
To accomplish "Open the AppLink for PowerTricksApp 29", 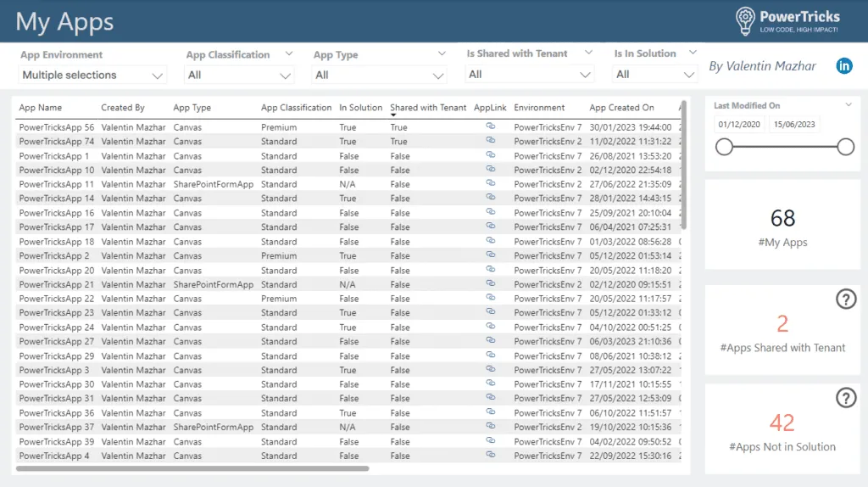I will pos(491,355).
